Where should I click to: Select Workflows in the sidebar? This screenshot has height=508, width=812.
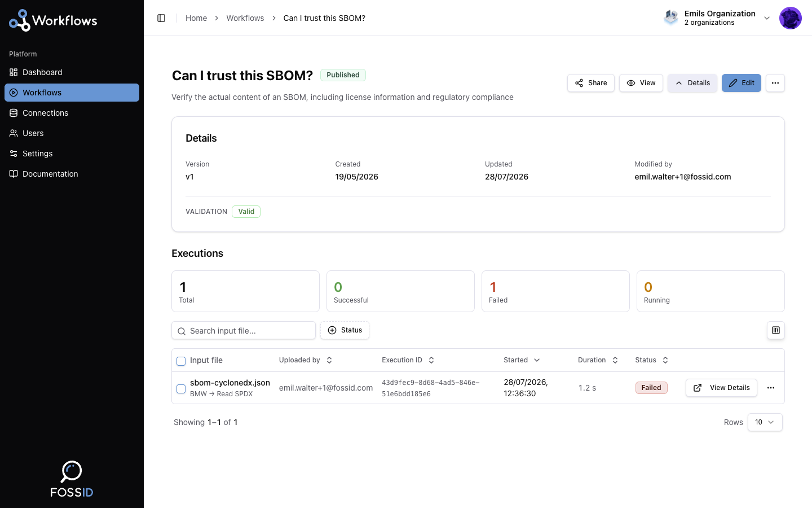coord(72,93)
